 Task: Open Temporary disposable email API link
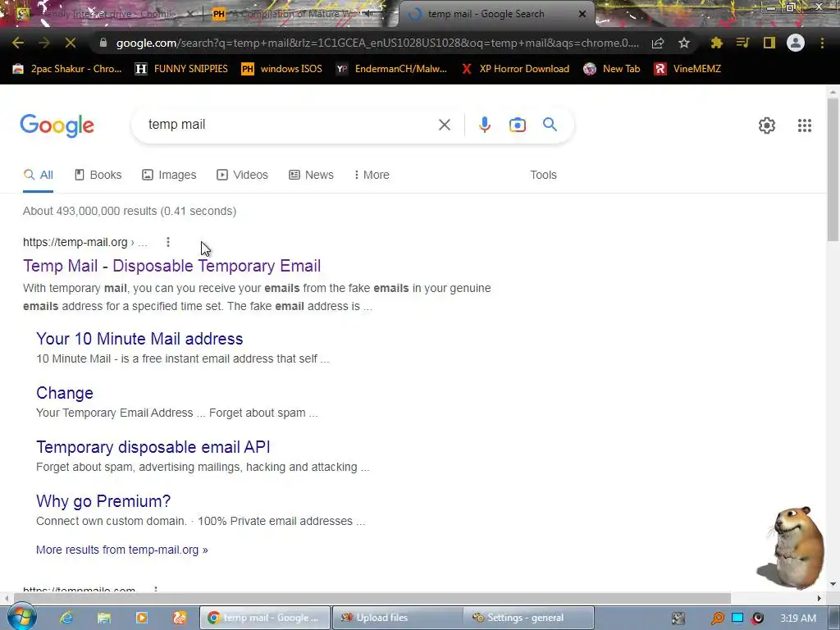point(153,447)
